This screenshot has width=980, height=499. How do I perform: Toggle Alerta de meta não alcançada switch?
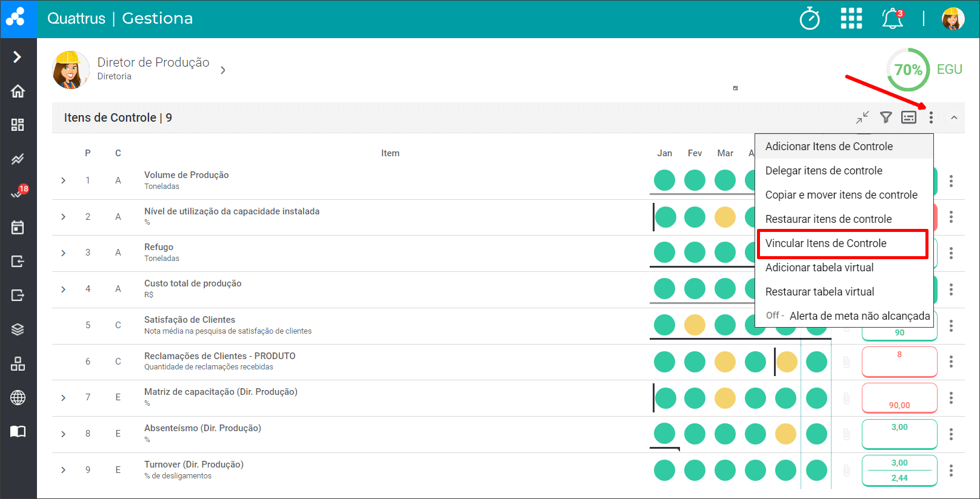tap(775, 316)
